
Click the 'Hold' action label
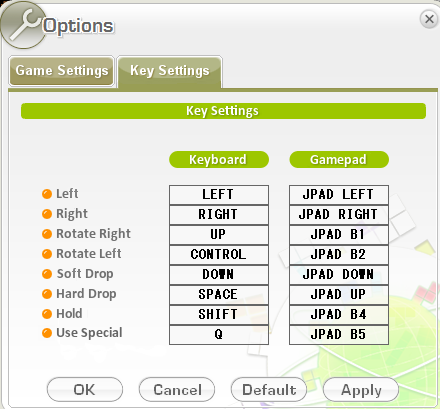coord(69,314)
